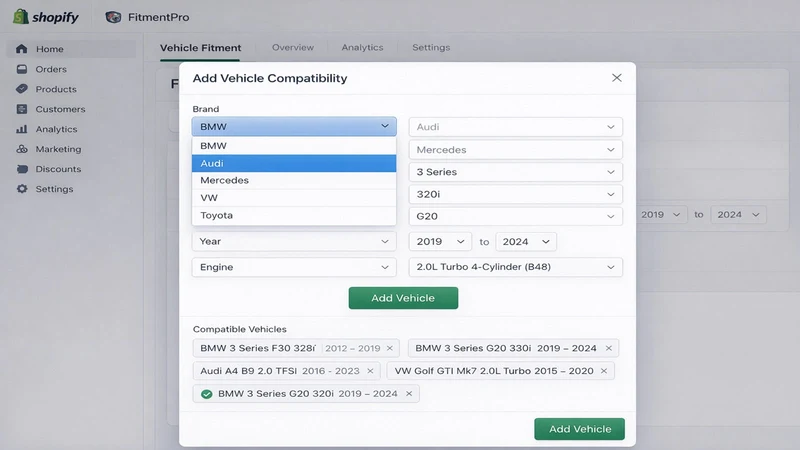The height and width of the screenshot is (450, 800).
Task: Click the center Add Vehicle button
Action: click(403, 298)
